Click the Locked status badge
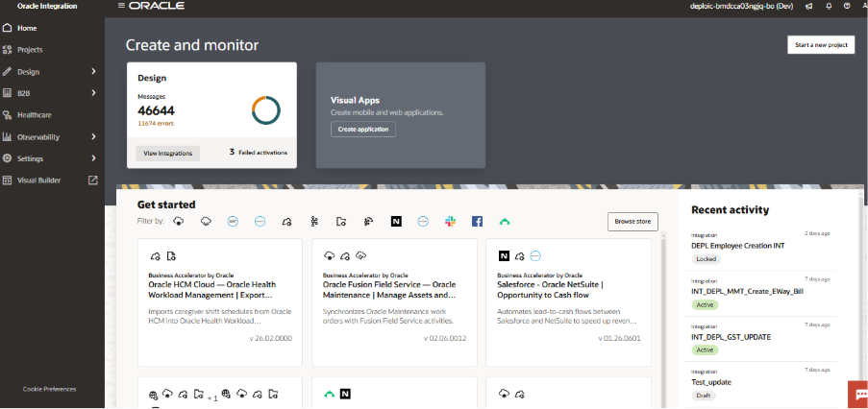 (706, 259)
